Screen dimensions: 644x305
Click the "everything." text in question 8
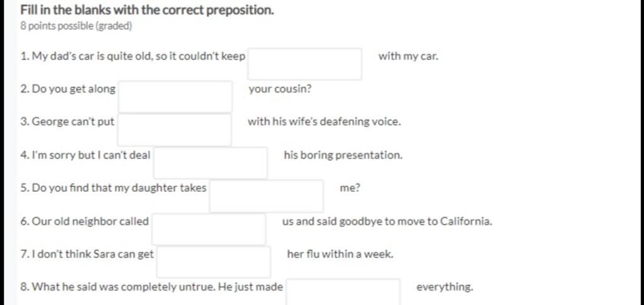[x=445, y=287]
